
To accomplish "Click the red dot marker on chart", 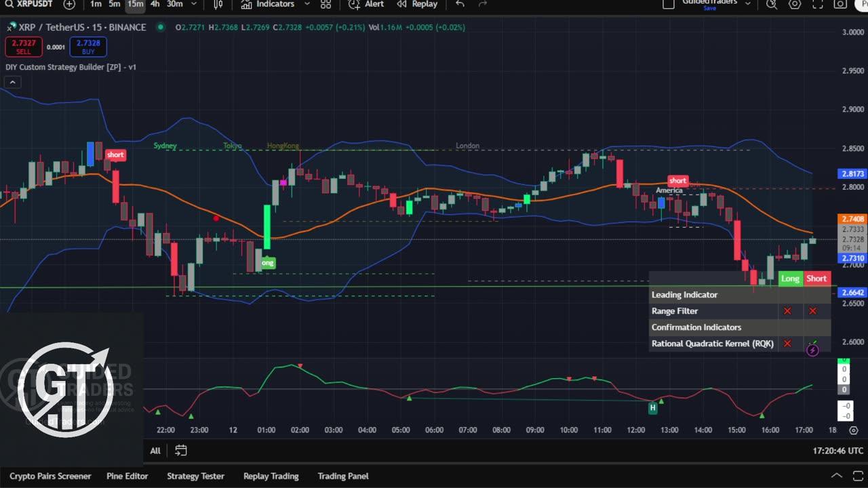I will tap(216, 218).
